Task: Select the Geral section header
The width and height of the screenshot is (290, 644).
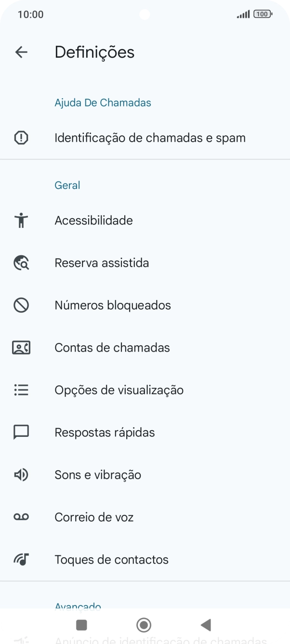Action: pyautogui.click(x=67, y=185)
